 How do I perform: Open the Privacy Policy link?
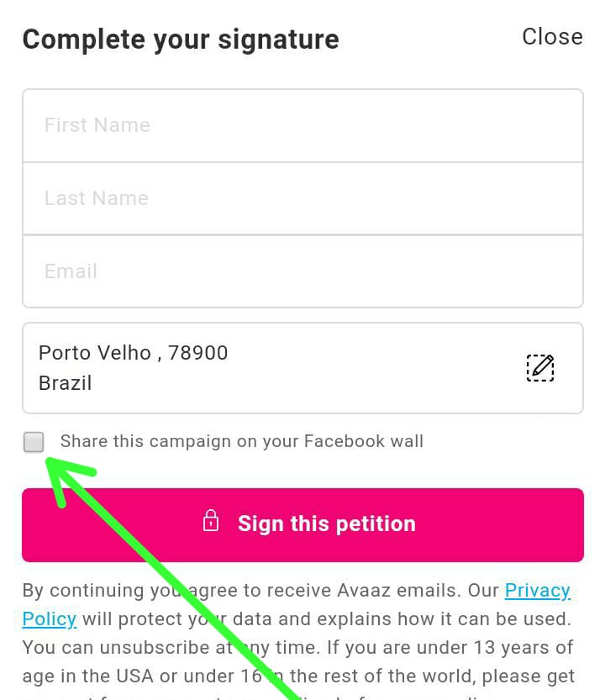click(537, 591)
